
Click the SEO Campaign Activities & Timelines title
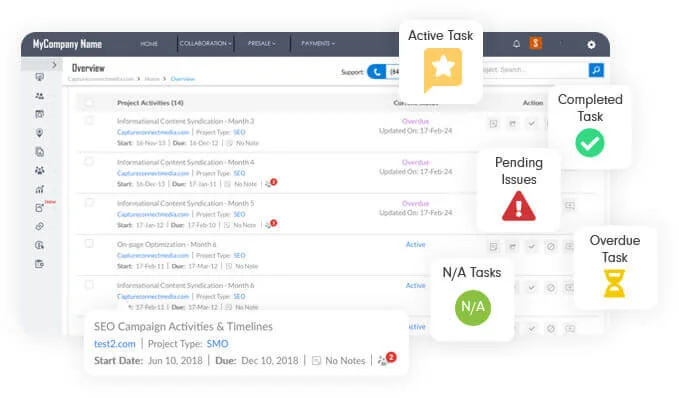[183, 327]
